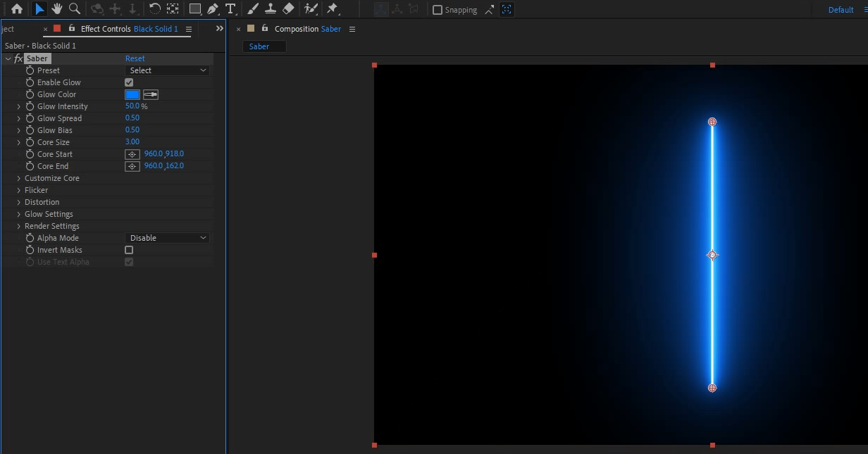This screenshot has height=454, width=868.
Task: Toggle the Glow Color stopwatch
Action: click(x=30, y=94)
